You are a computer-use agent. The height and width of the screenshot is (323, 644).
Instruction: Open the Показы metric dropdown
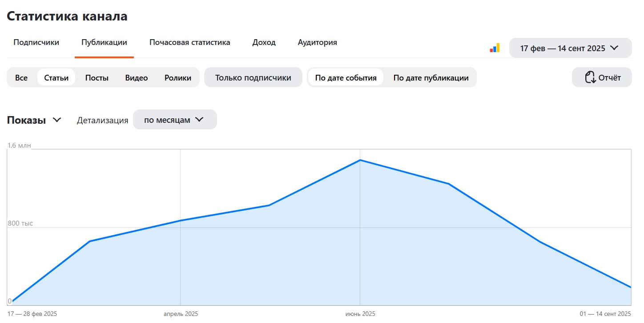(x=27, y=120)
